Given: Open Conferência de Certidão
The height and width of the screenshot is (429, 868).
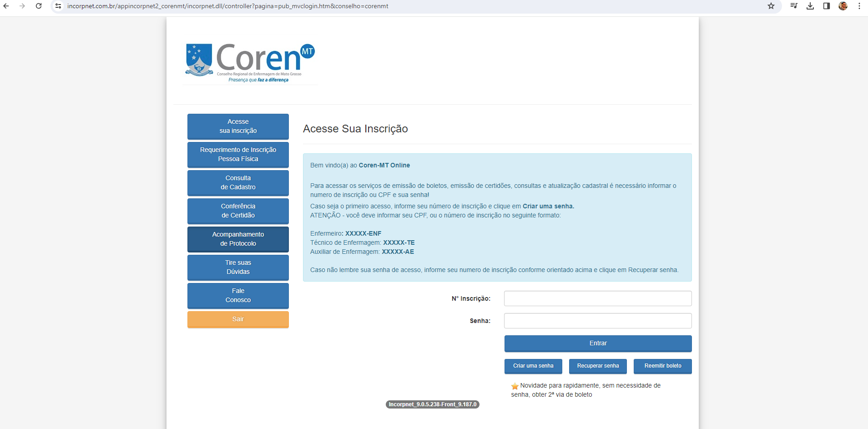Looking at the screenshot, I should pos(238,211).
